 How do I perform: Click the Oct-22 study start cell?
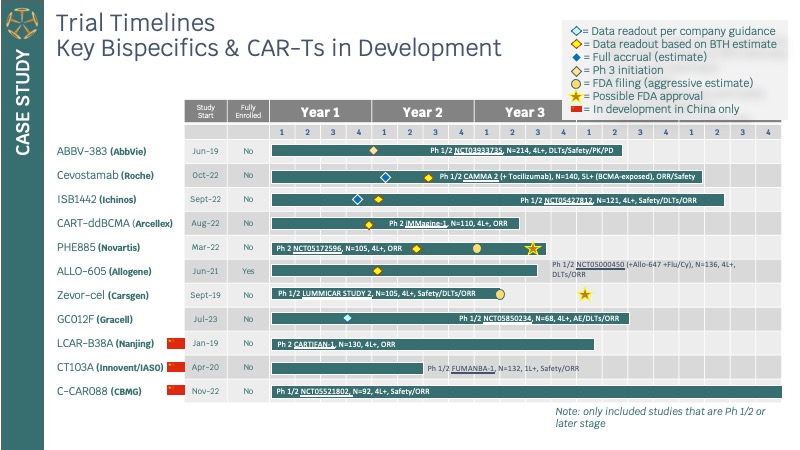206,175
